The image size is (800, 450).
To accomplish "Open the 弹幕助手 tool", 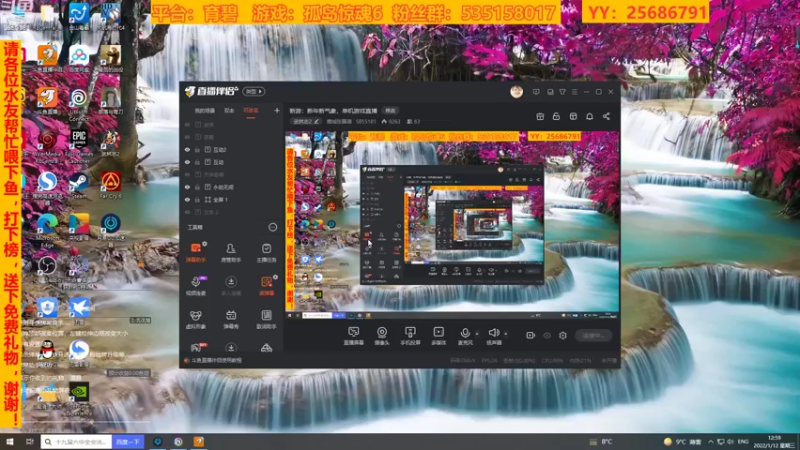I will click(x=195, y=252).
